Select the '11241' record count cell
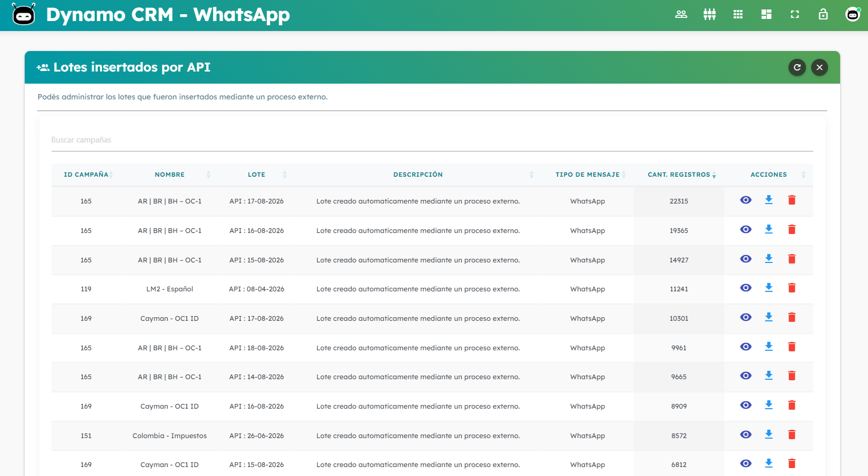The image size is (868, 476). pos(679,289)
